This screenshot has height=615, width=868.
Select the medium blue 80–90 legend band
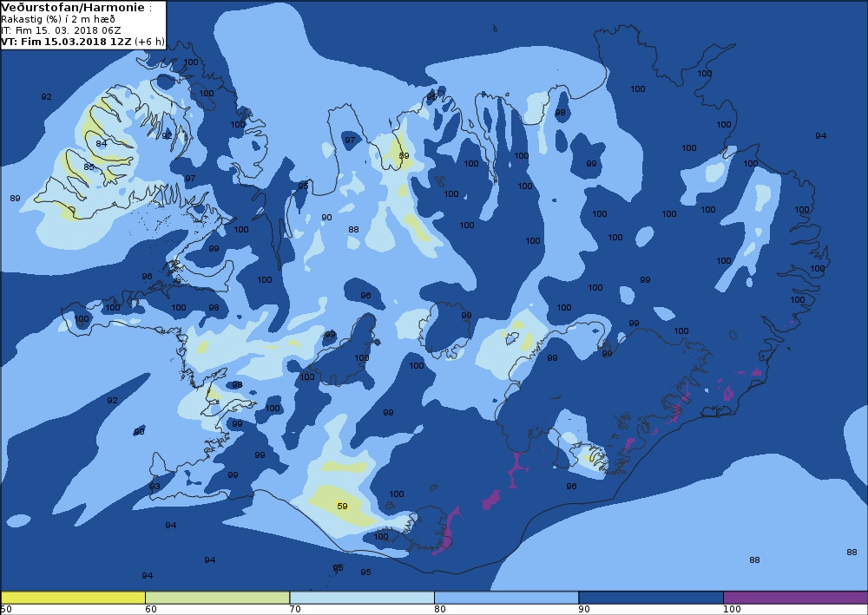pyautogui.click(x=507, y=598)
